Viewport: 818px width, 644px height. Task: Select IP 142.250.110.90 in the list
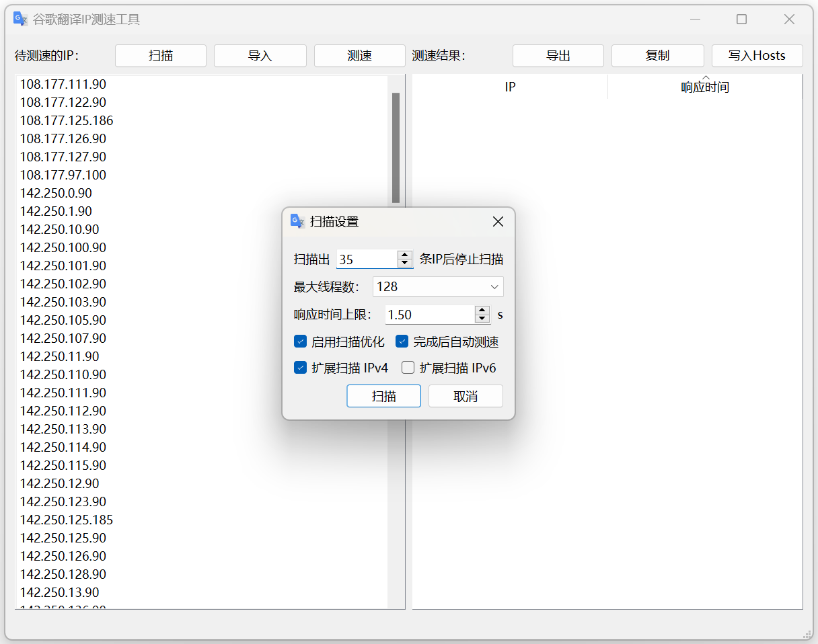pos(63,374)
